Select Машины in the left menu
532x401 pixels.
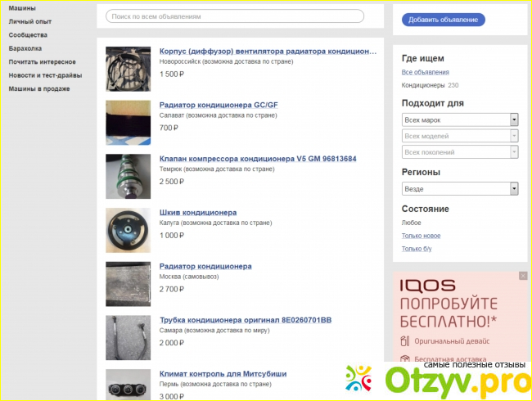[x=22, y=8]
